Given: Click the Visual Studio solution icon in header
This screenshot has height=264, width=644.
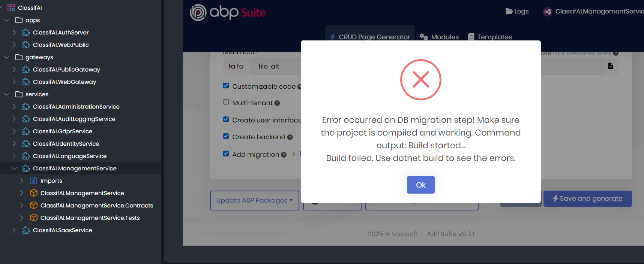Looking at the screenshot, I should click(x=548, y=12).
